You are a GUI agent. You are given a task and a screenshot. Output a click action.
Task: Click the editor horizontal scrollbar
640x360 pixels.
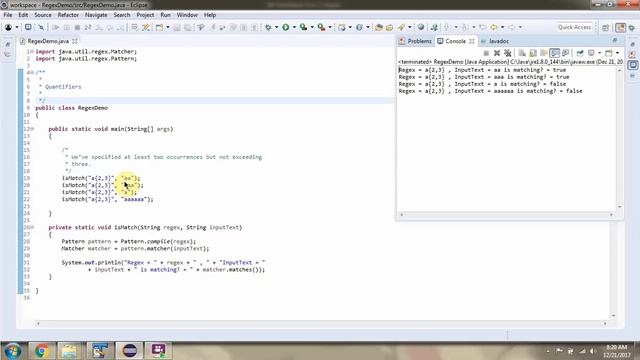pyautogui.click(x=321, y=323)
